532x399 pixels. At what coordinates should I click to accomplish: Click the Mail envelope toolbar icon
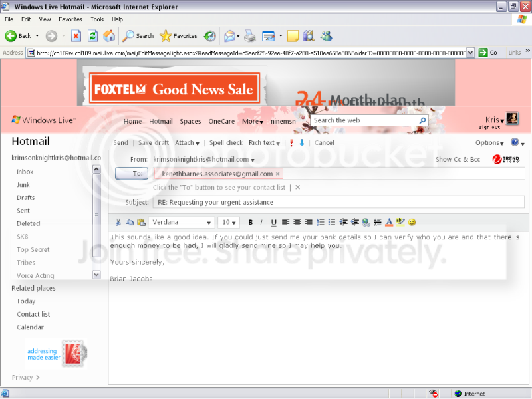[x=229, y=36]
